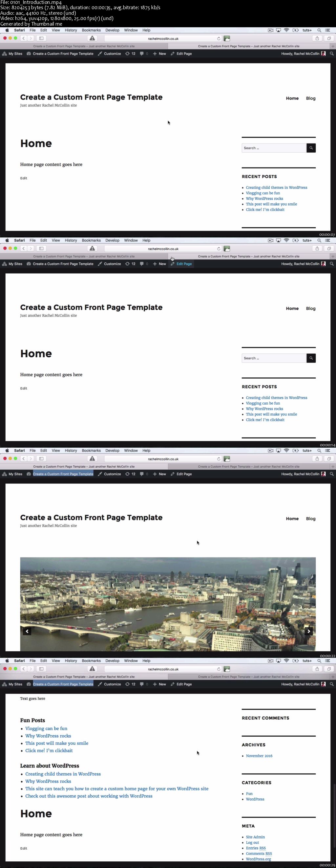In the 00:00:22 frame, click the site title heading link

(91, 517)
